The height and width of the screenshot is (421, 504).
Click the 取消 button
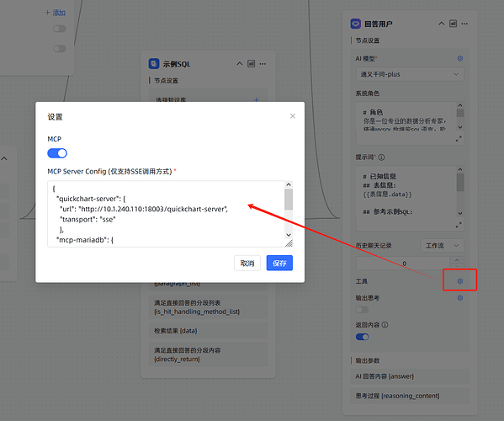pyautogui.click(x=247, y=263)
